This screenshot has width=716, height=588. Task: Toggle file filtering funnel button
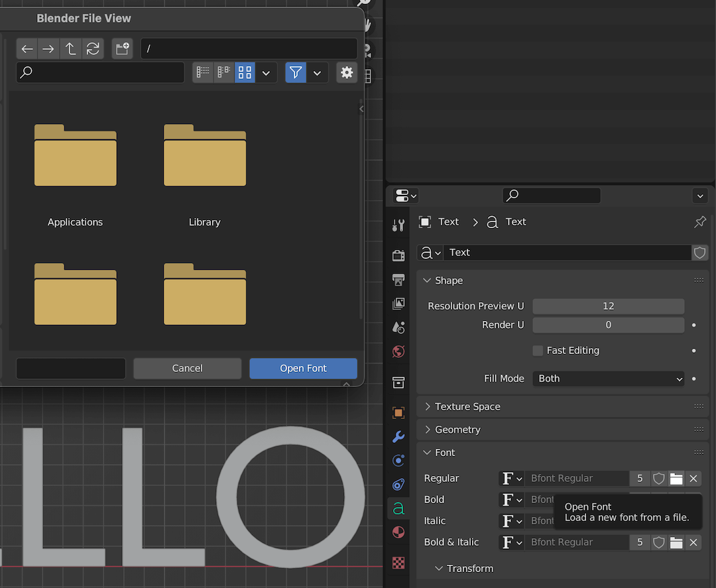(x=296, y=72)
